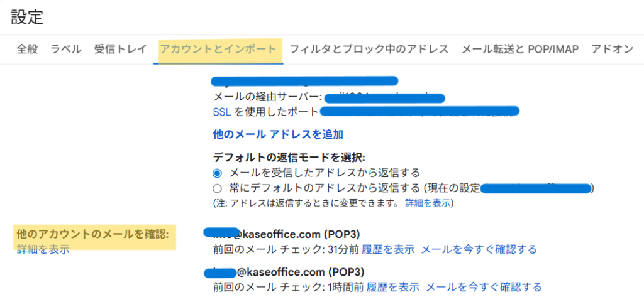Go to メール転送と POP/IMAP tab
The width and height of the screenshot is (644, 297).
coord(520,49)
